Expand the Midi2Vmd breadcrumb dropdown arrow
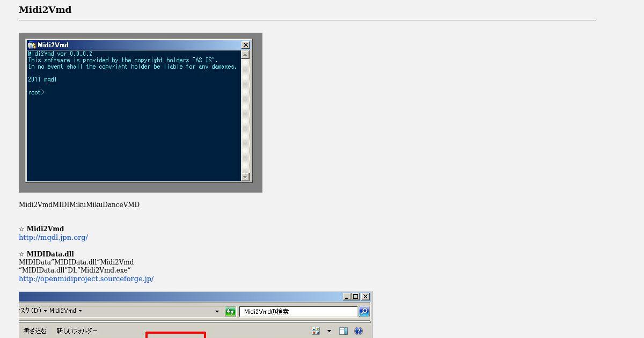Viewport: 644px width, 338px height. tap(80, 311)
